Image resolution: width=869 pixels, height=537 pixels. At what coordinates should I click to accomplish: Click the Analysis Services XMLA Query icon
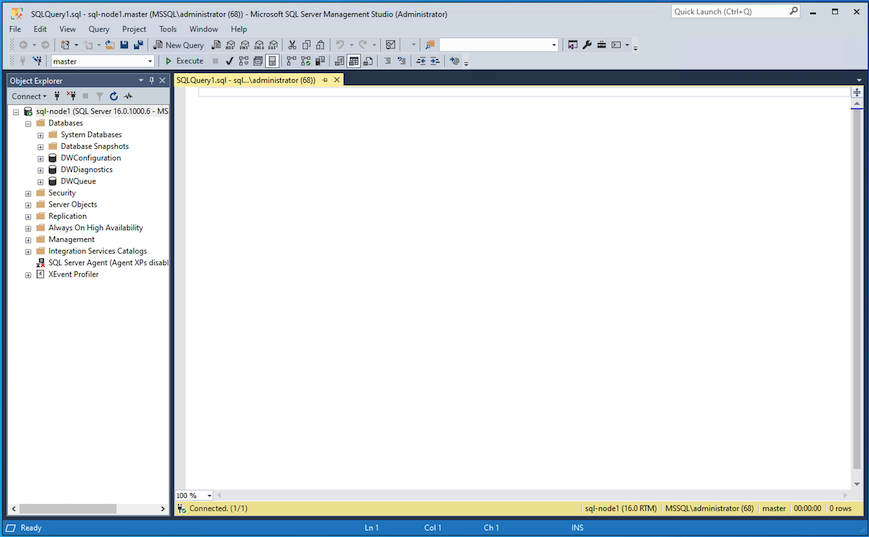pos(259,45)
